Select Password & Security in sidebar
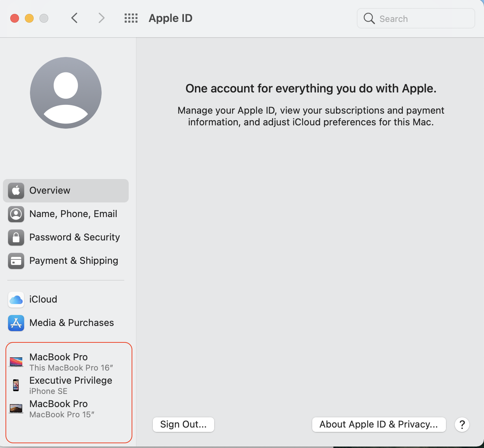The height and width of the screenshot is (448, 484). point(75,238)
